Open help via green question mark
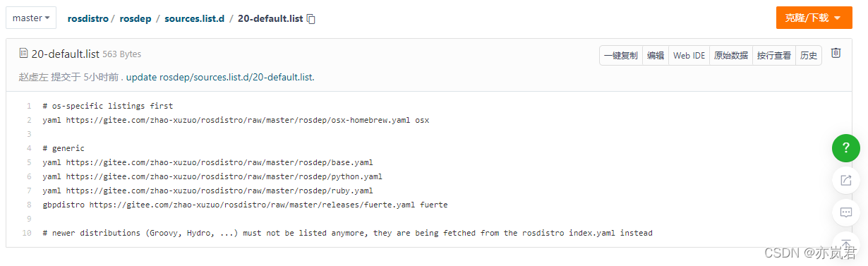The width and height of the screenshot is (868, 266). pos(845,148)
